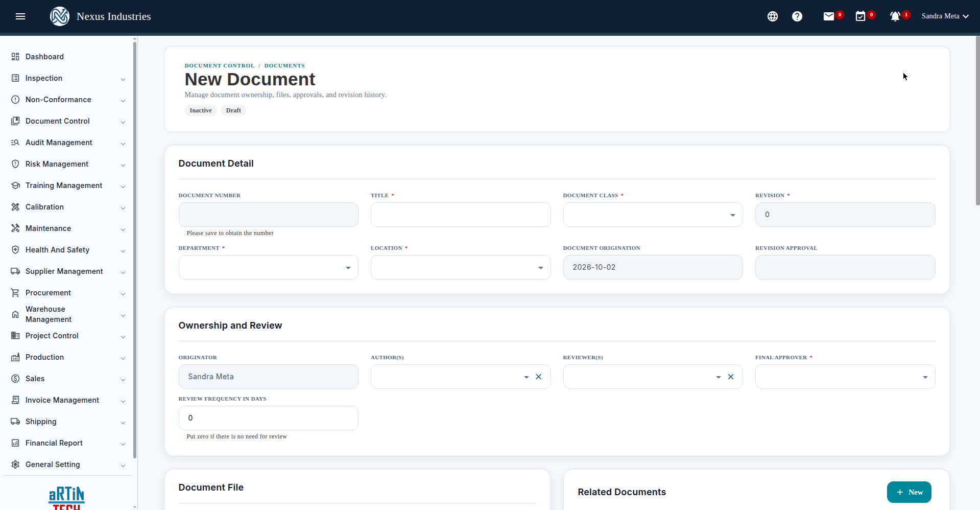Open the Final Approver dropdown

(845, 377)
